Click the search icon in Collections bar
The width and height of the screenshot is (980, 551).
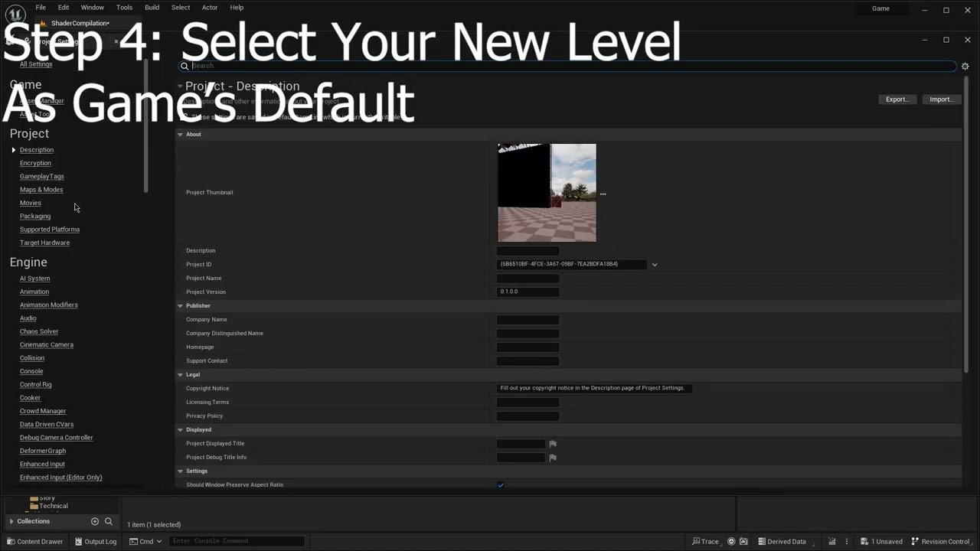coord(109,522)
